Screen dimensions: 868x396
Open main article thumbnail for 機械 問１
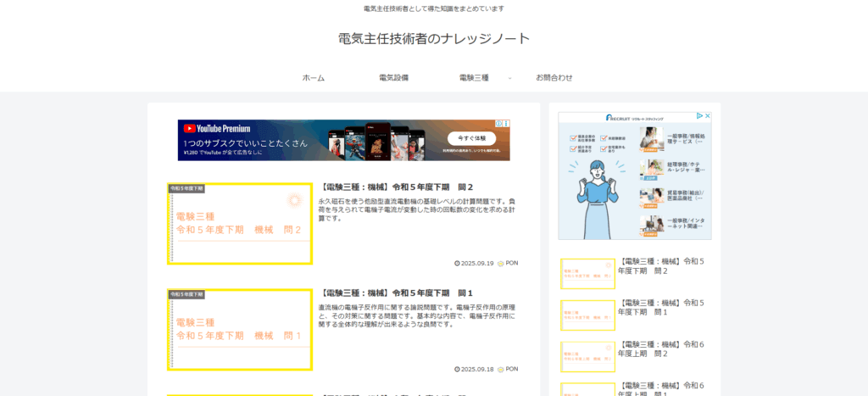tap(240, 330)
